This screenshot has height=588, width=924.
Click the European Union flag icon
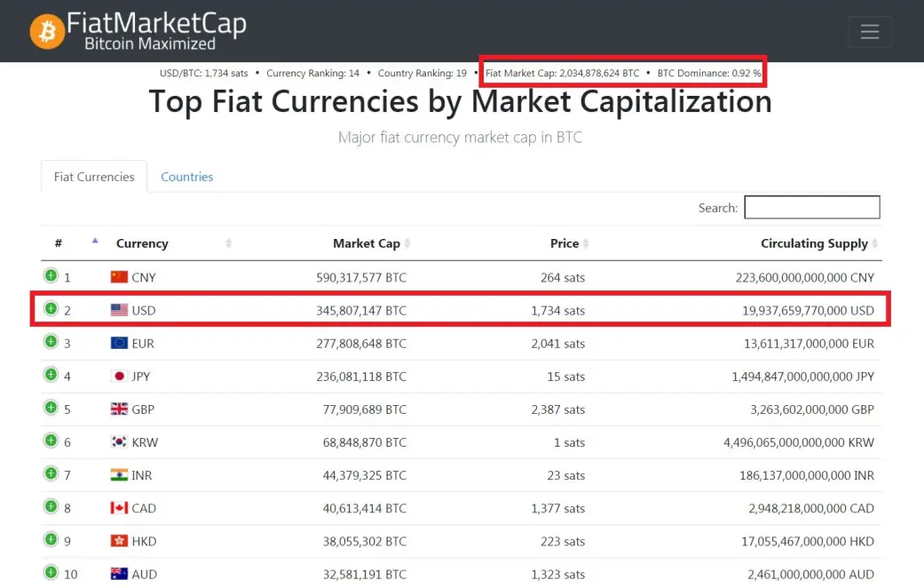pyautogui.click(x=119, y=343)
